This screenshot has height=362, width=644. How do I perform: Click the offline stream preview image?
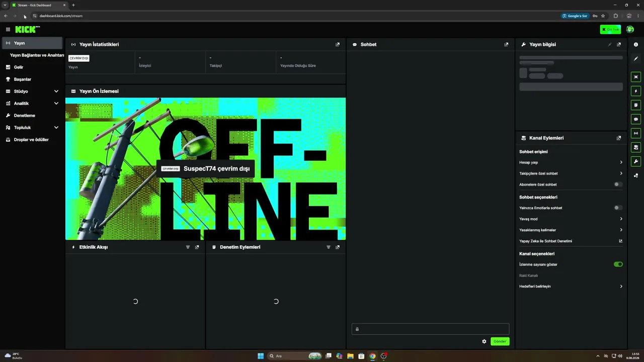coord(205,169)
